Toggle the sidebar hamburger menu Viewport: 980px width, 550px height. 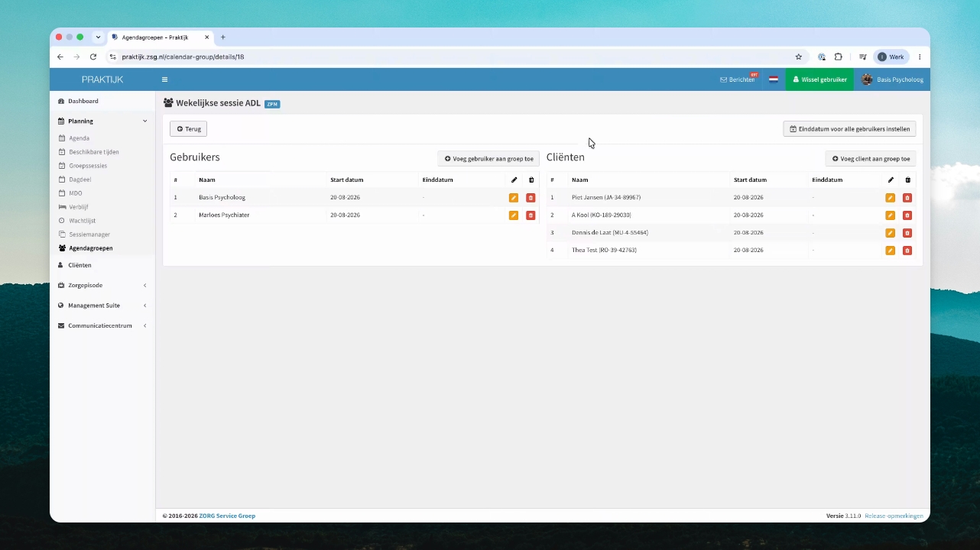[164, 79]
